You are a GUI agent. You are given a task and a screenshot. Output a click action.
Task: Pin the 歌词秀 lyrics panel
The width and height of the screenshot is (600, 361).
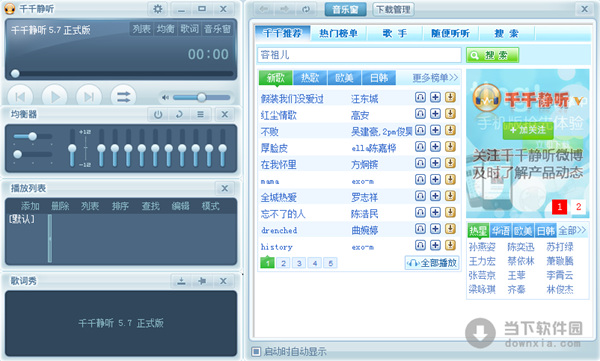202,281
